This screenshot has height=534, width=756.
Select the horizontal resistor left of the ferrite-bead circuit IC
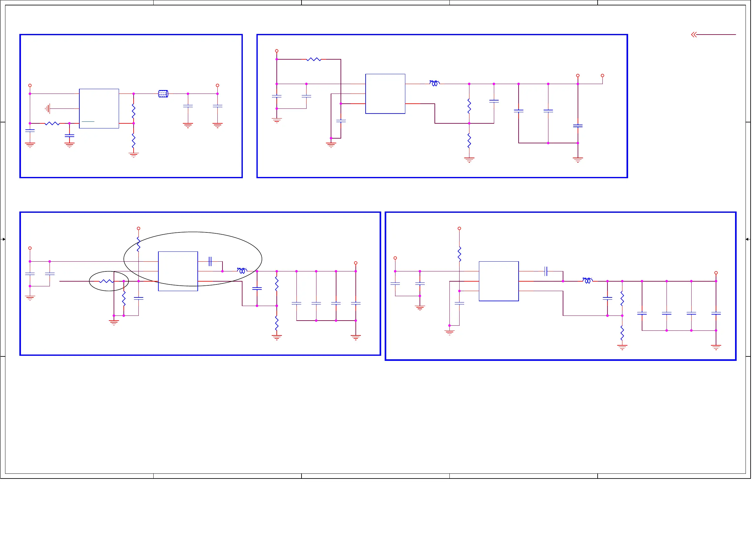[52, 123]
